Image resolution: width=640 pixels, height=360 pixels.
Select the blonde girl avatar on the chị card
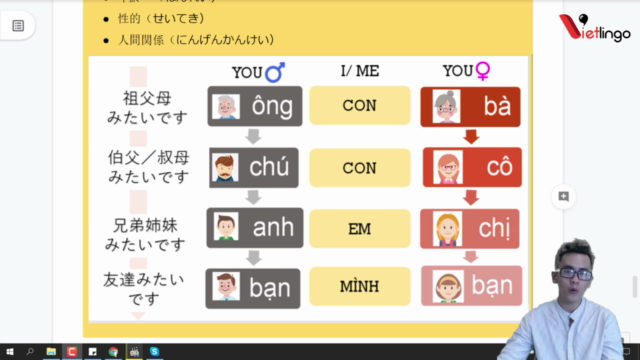point(447,229)
